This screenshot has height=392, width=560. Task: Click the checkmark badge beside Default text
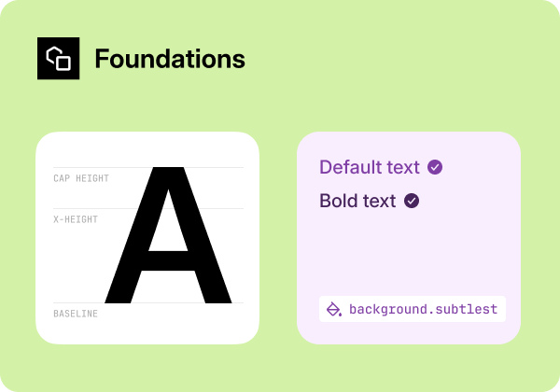coord(435,167)
